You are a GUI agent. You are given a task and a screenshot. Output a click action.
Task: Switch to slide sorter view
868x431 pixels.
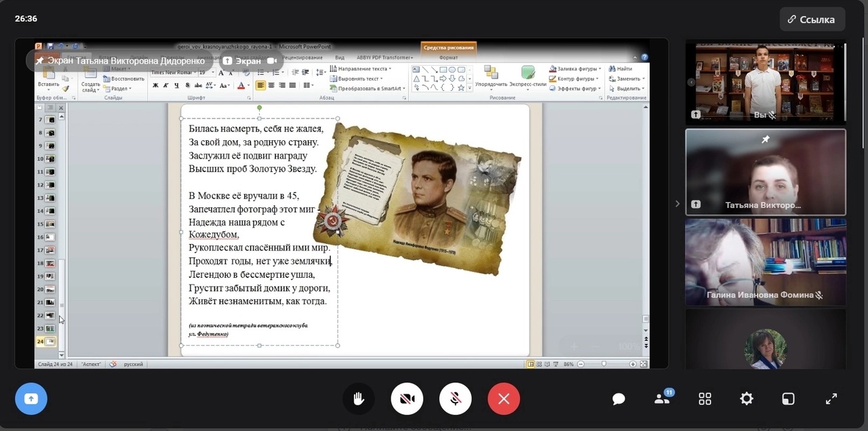(540, 364)
